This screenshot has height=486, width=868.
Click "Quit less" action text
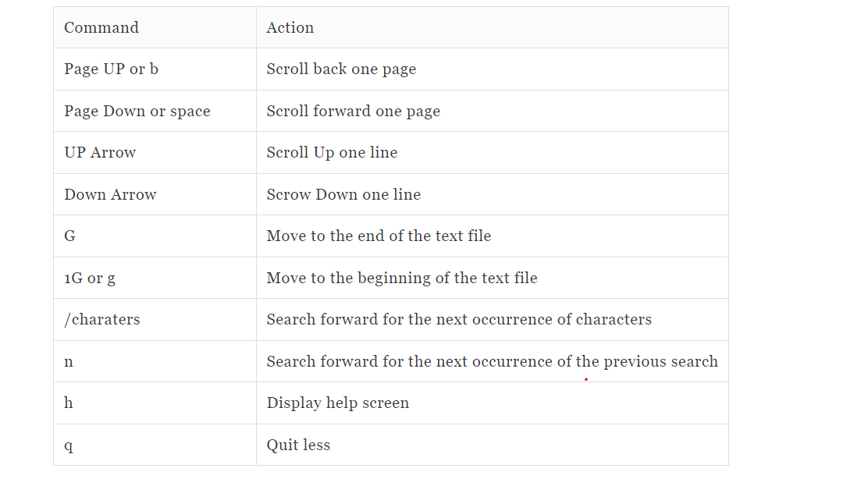[x=298, y=445]
